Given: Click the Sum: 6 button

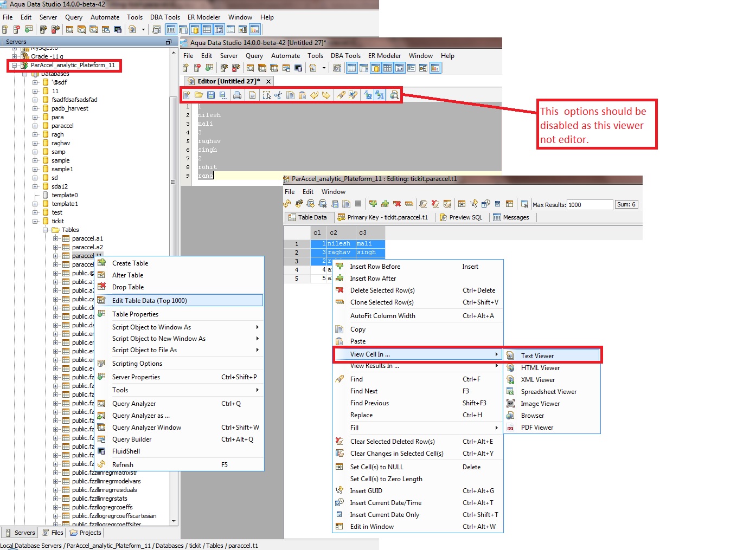Looking at the screenshot, I should [x=626, y=204].
